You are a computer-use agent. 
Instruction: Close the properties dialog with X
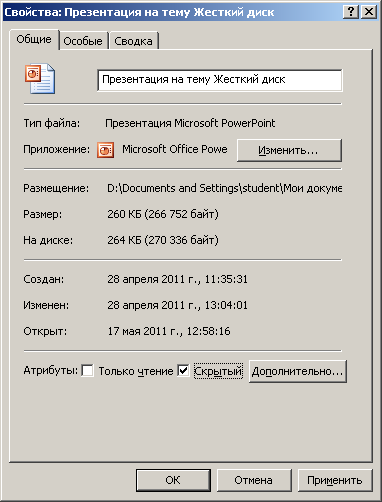[369, 12]
